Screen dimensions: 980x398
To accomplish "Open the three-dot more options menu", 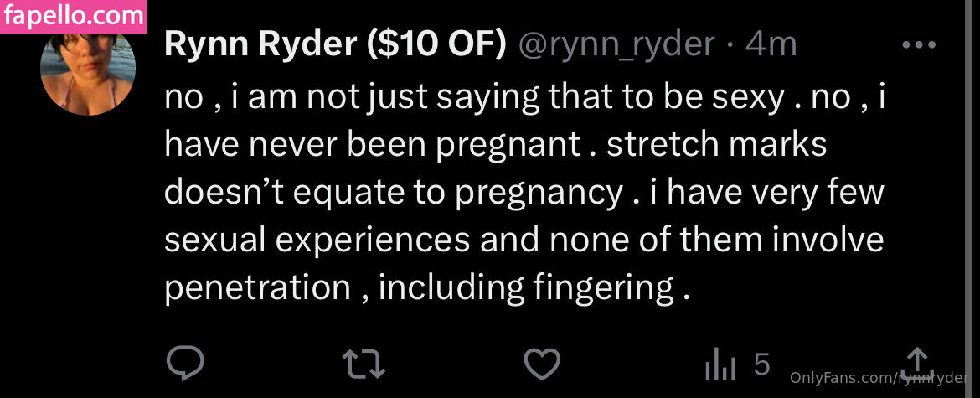I will click(x=918, y=45).
